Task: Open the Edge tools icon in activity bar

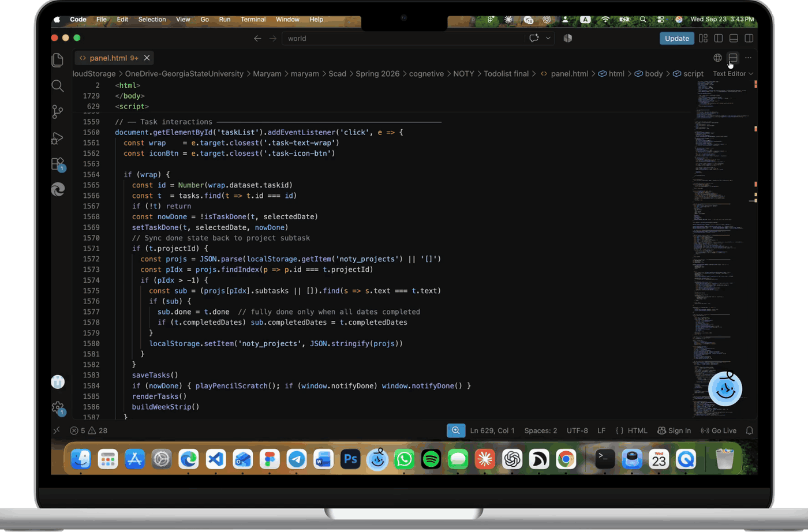Action: 58,189
